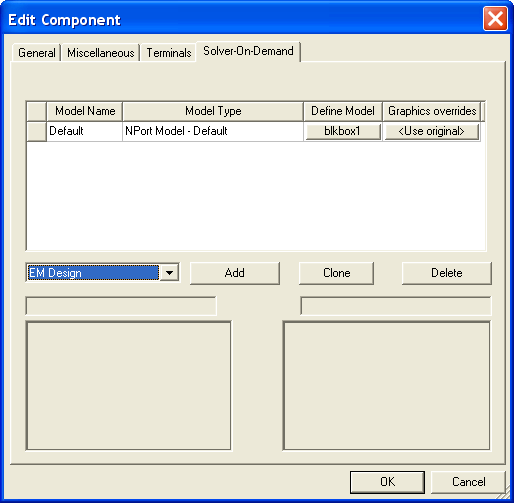This screenshot has width=514, height=503.
Task: Expand the EM Design dropdown arrow
Action: point(169,273)
